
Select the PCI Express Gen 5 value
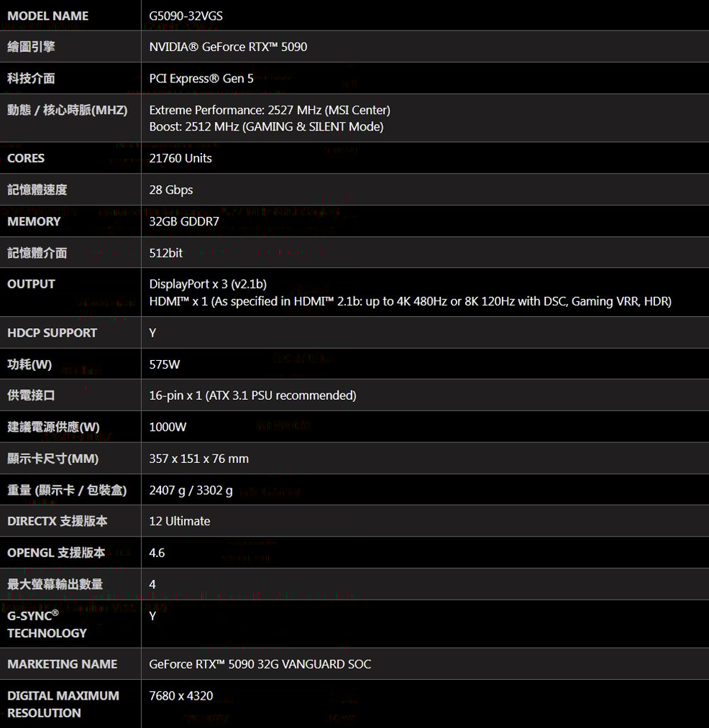(x=201, y=79)
